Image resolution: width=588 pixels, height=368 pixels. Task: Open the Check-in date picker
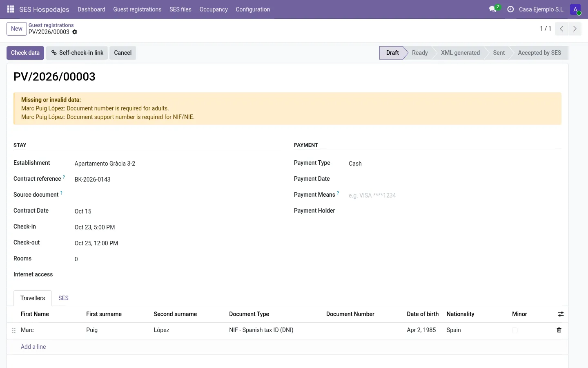pos(177,227)
